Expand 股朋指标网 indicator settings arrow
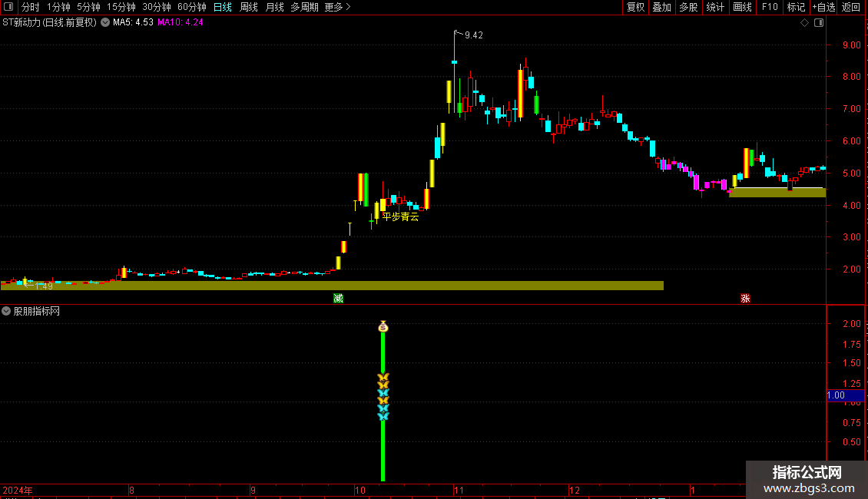868x499 pixels. pyautogui.click(x=6, y=311)
